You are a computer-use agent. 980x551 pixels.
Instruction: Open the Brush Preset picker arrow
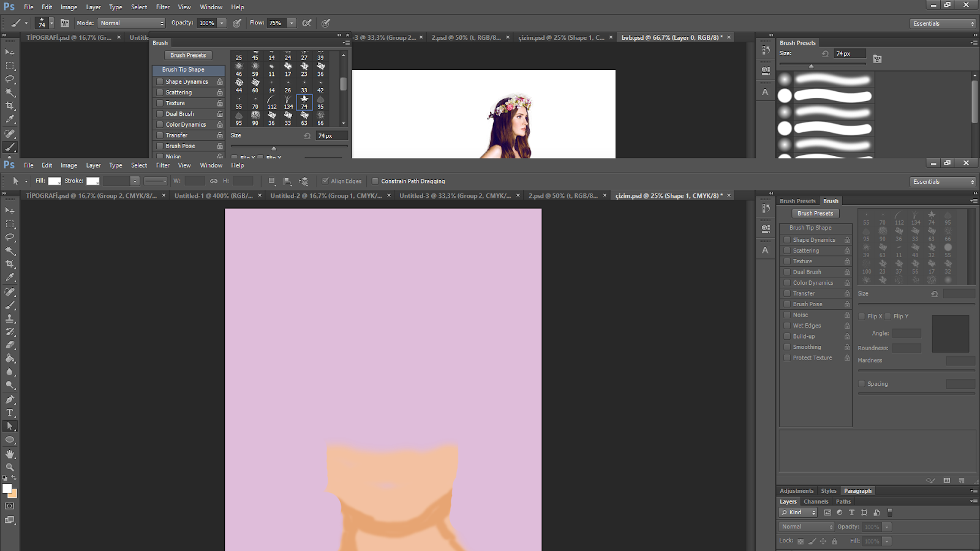pos(51,23)
